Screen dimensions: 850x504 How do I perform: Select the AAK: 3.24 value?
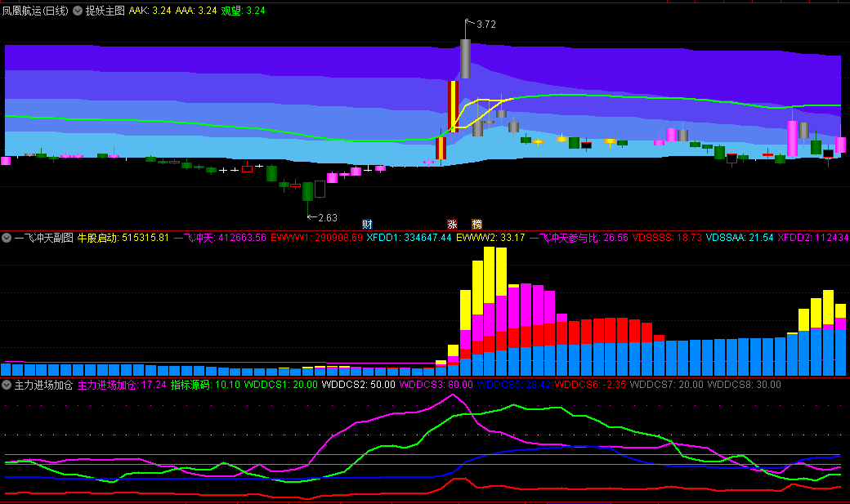[150, 11]
